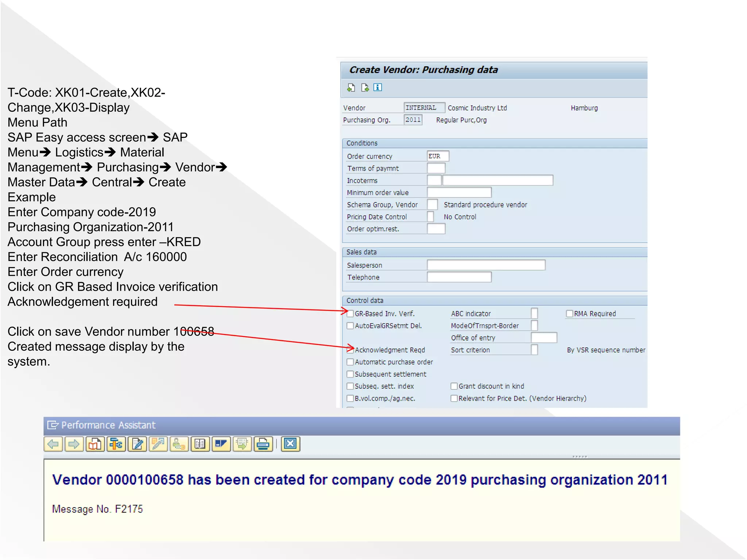This screenshot has height=560, width=747.
Task: Click the Order currency field with EUR
Action: (x=438, y=156)
